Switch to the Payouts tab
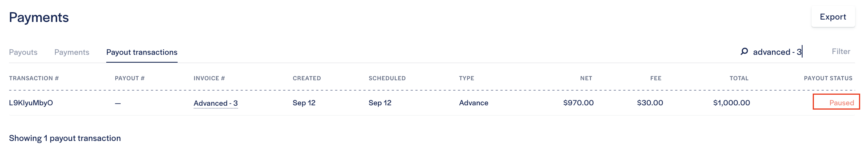This screenshot has width=868, height=166. tap(23, 52)
